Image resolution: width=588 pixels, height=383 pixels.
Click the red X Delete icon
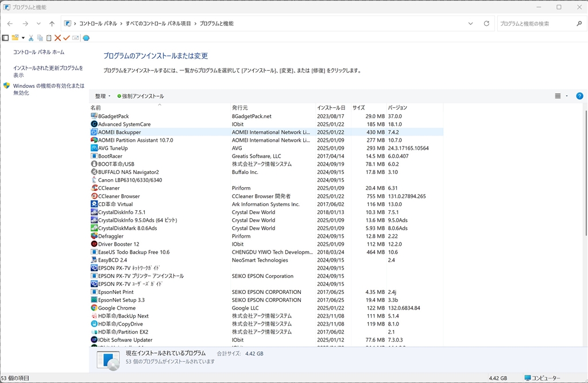click(x=57, y=38)
